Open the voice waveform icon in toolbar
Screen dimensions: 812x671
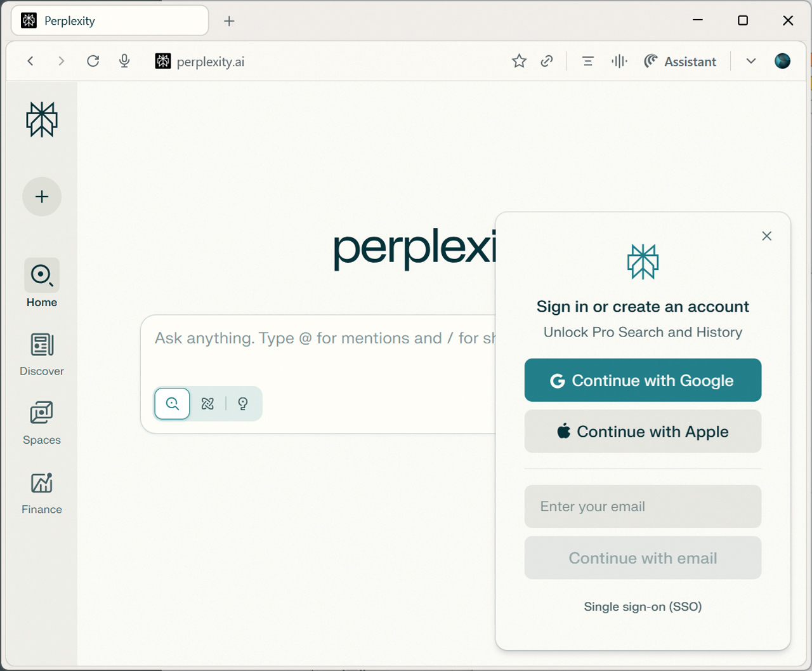coord(619,61)
